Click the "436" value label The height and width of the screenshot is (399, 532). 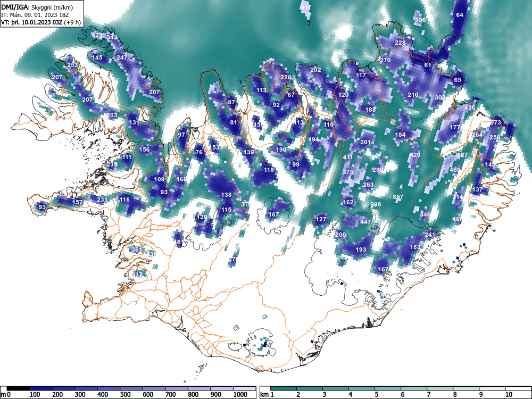[x=470, y=107]
